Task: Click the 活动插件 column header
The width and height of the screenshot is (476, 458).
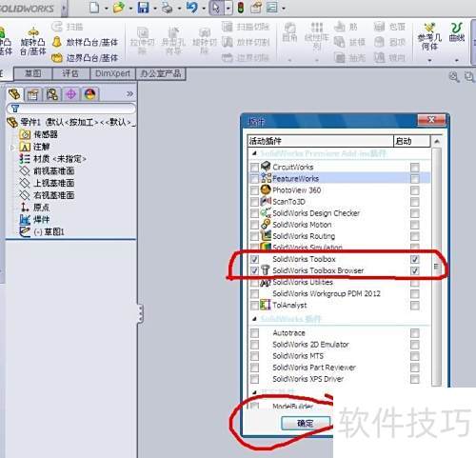Action: 321,141
